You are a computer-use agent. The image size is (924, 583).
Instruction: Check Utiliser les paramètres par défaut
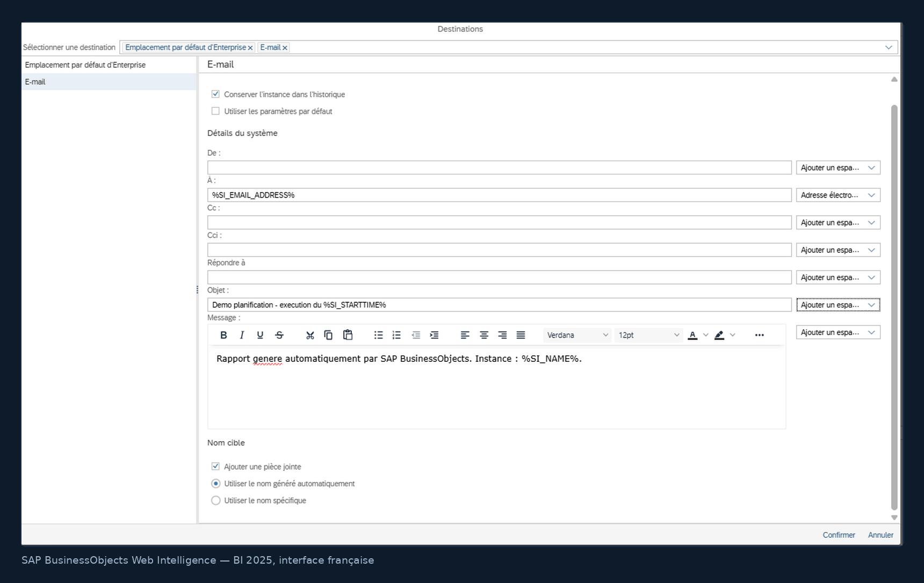point(215,111)
